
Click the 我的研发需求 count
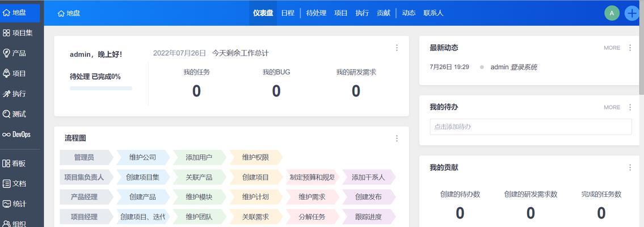[x=356, y=91]
